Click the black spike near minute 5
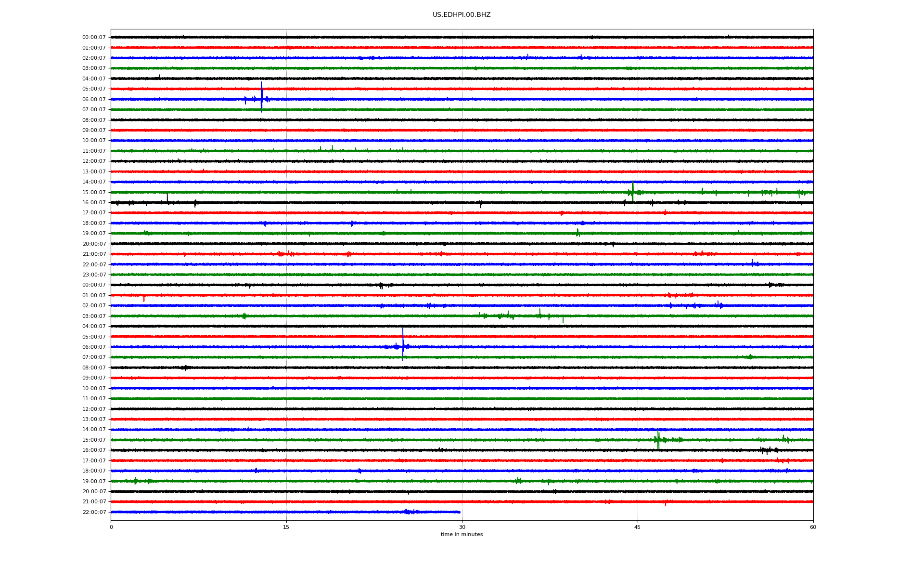 point(167,197)
